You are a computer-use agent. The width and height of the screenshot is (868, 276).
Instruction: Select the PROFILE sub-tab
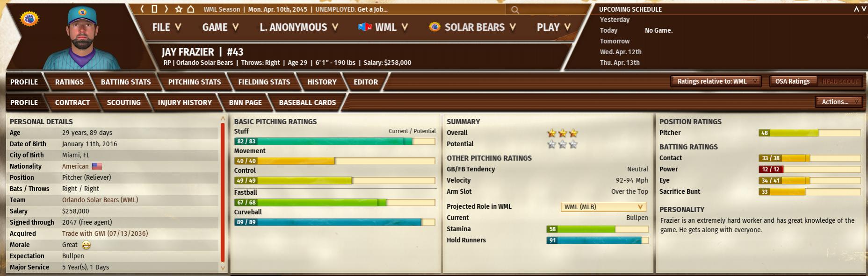(24, 102)
